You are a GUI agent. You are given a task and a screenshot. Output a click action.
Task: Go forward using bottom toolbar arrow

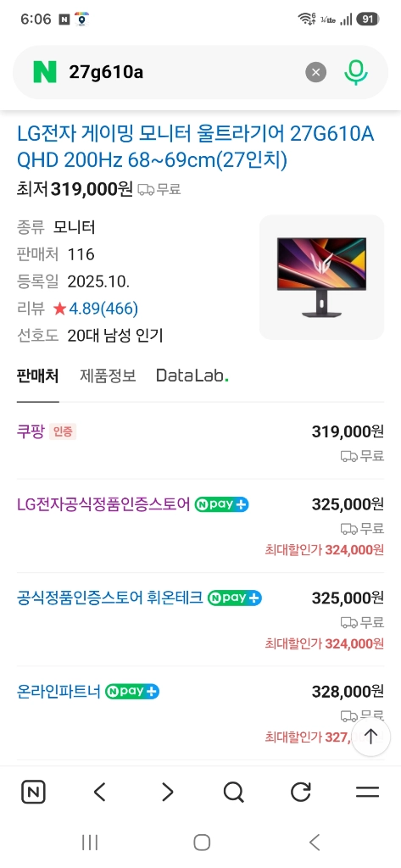tap(167, 793)
